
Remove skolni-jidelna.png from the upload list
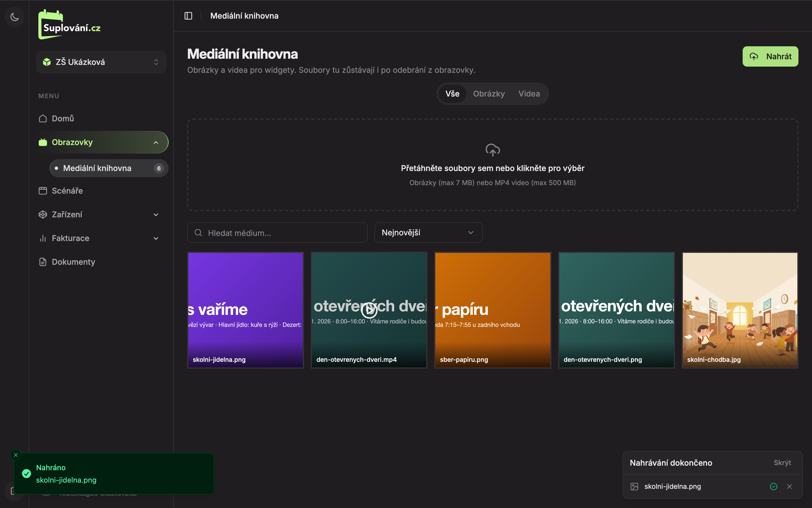pos(789,487)
